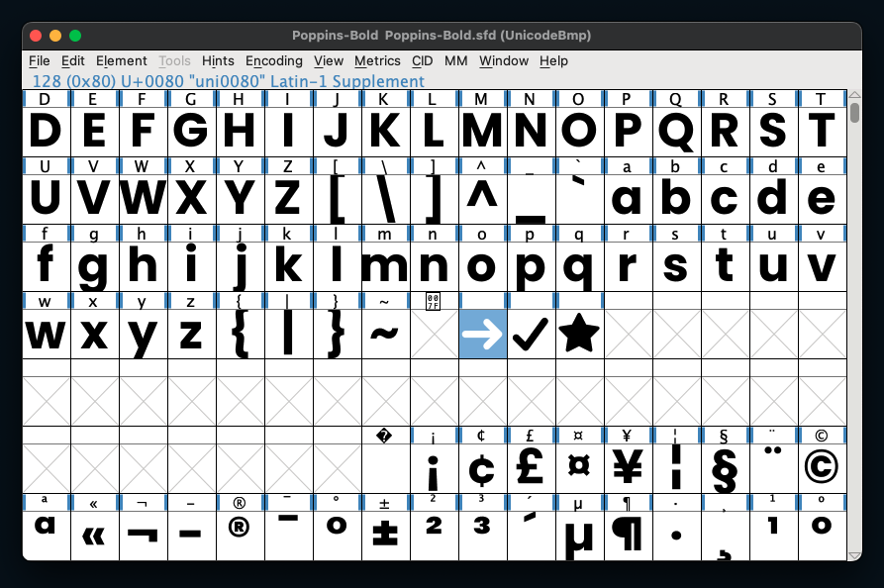This screenshot has width=884, height=588.
Task: Select the backslash glyph
Action: [386, 199]
